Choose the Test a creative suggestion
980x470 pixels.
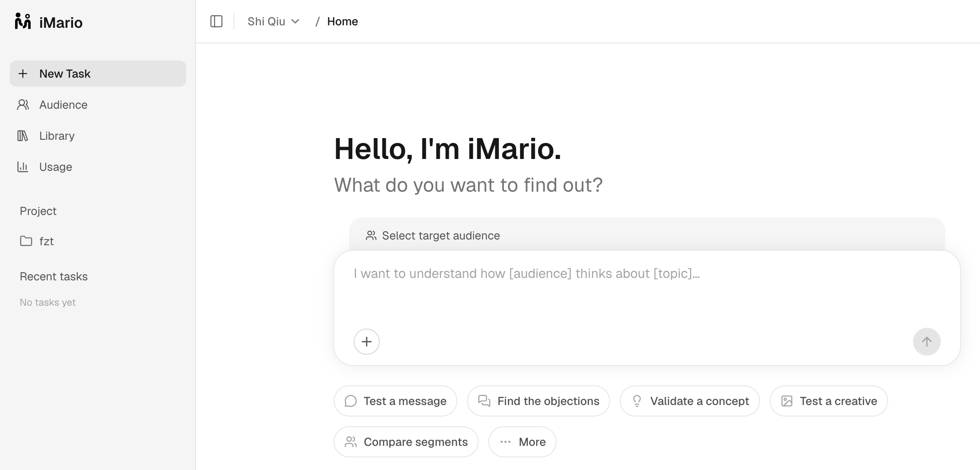point(829,401)
